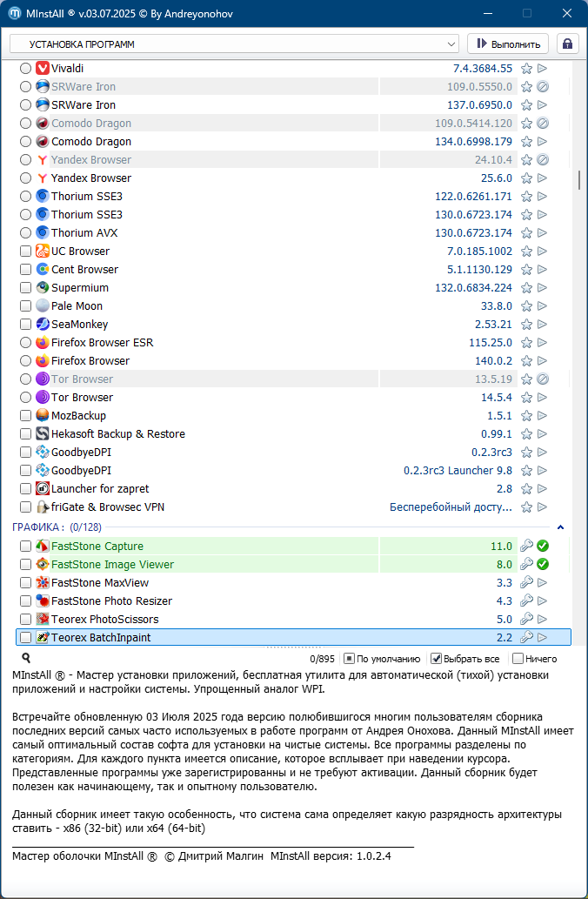Click the star icon for friGate & Browsec VPN
The width and height of the screenshot is (588, 899).
click(526, 507)
